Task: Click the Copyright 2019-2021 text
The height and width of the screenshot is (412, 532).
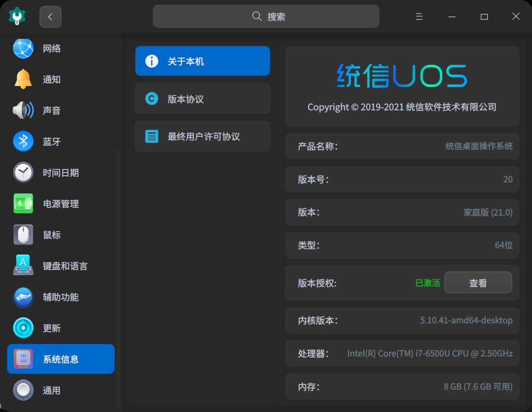Action: tap(401, 107)
